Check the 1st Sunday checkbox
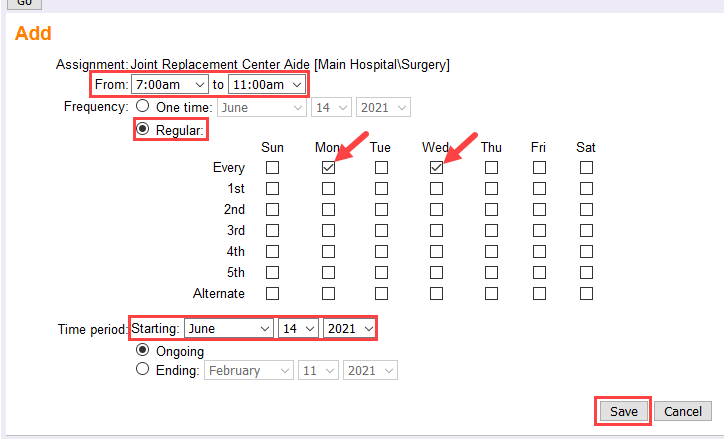The width and height of the screenshot is (724, 439). pyautogui.click(x=272, y=188)
